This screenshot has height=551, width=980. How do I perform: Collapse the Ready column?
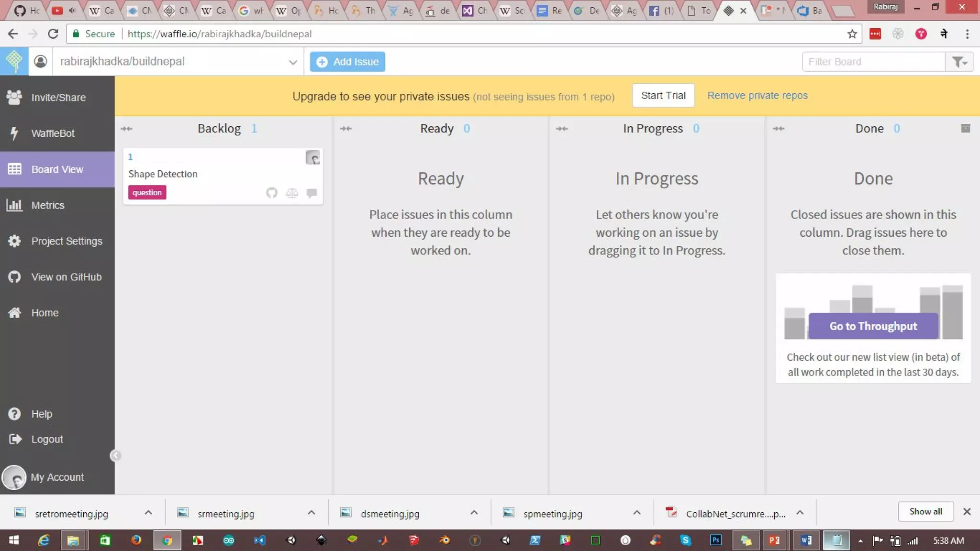tap(346, 129)
